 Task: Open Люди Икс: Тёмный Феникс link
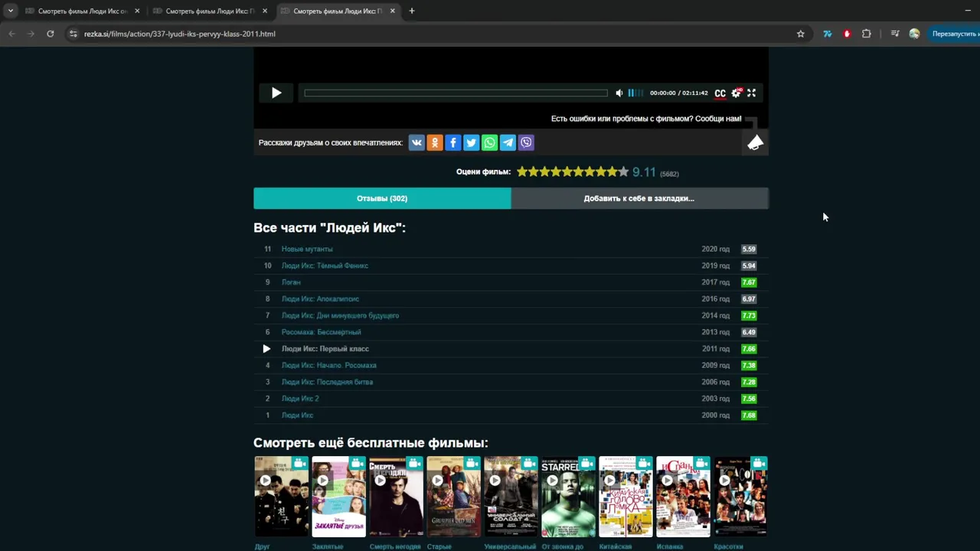tap(325, 266)
